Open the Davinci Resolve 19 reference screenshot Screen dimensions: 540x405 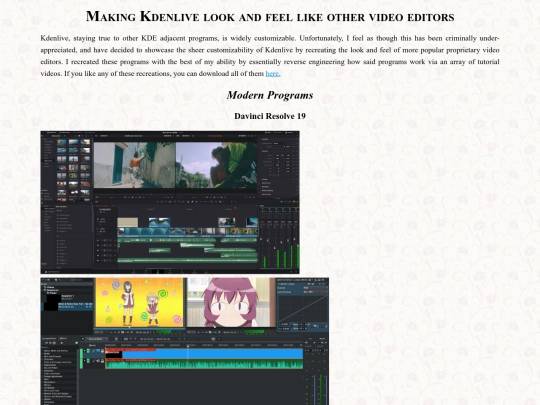tap(170, 202)
